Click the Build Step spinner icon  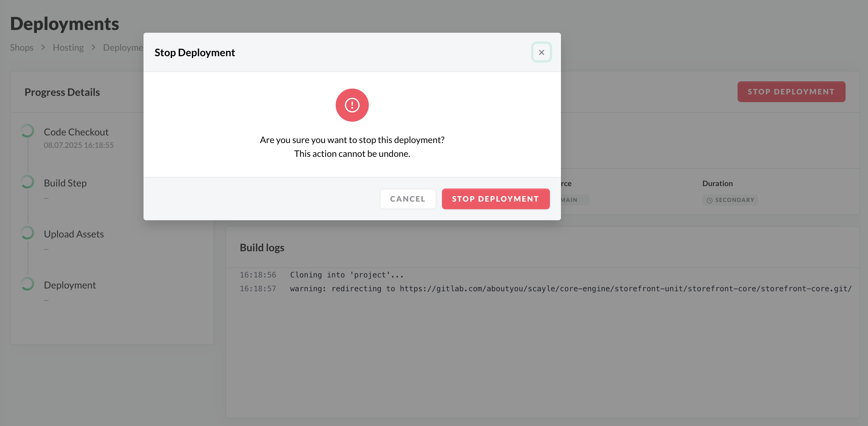point(28,182)
